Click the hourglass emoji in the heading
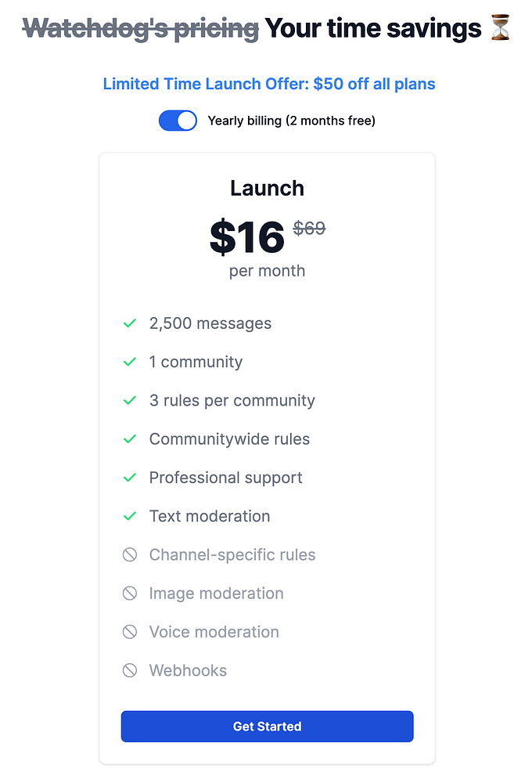Screen dimensions: 532x783 coord(500,29)
